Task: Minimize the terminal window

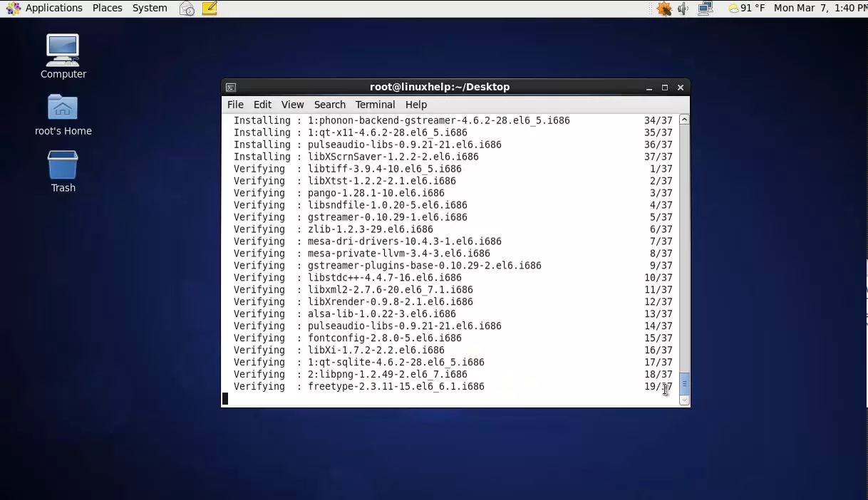Action: (649, 88)
